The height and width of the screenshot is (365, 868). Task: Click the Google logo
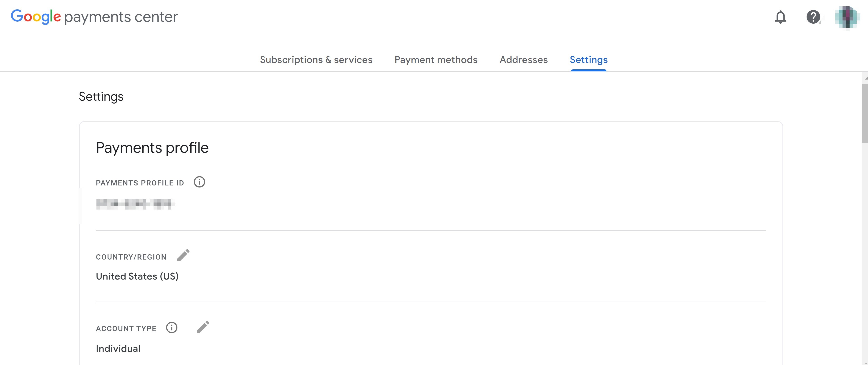[x=36, y=17]
